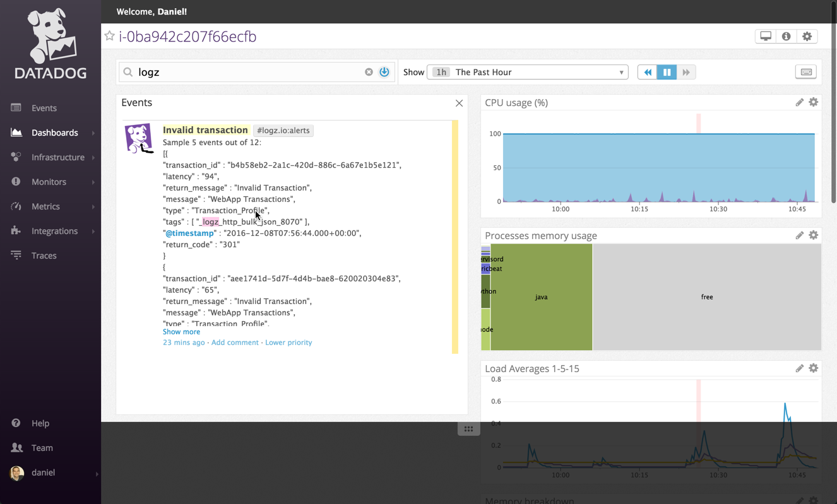This screenshot has height=504, width=837.
Task: Open dashboard settings gear in header
Action: click(807, 37)
